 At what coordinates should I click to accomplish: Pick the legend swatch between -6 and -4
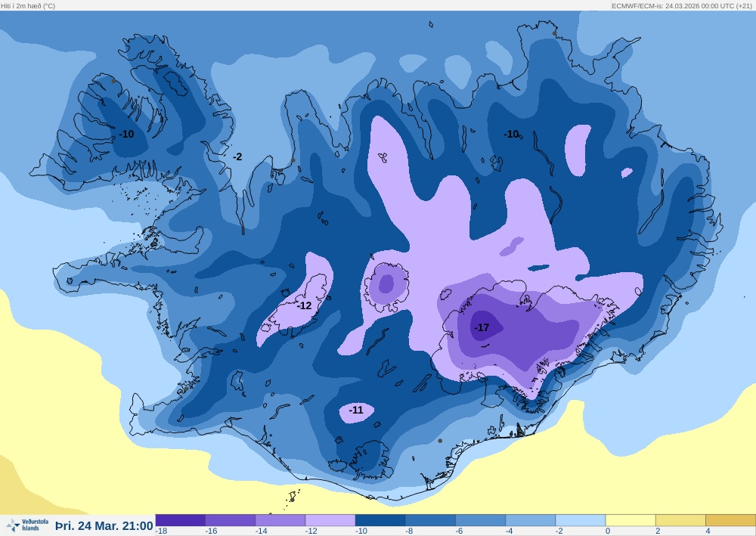pos(481,520)
